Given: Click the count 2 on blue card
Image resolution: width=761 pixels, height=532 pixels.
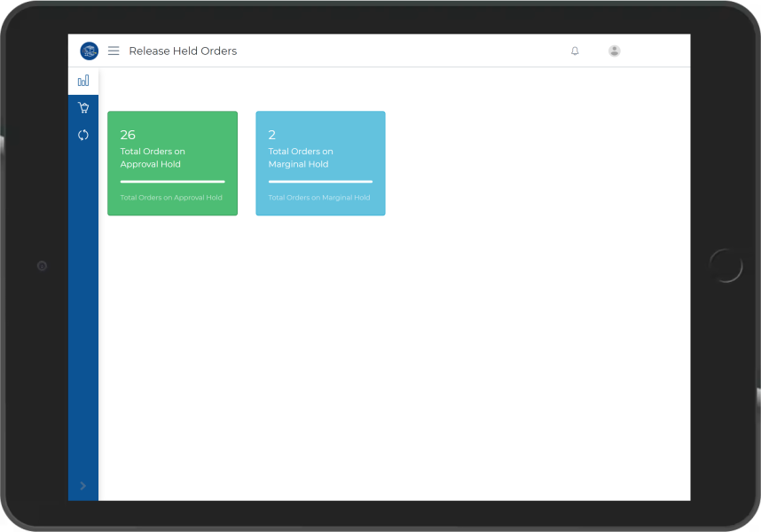Looking at the screenshot, I should pyautogui.click(x=272, y=135).
